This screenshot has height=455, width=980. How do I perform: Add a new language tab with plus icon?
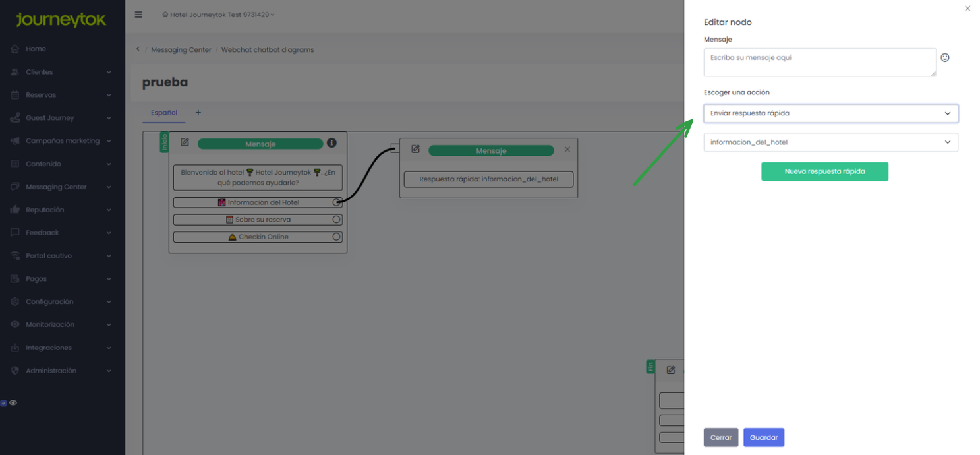point(198,113)
